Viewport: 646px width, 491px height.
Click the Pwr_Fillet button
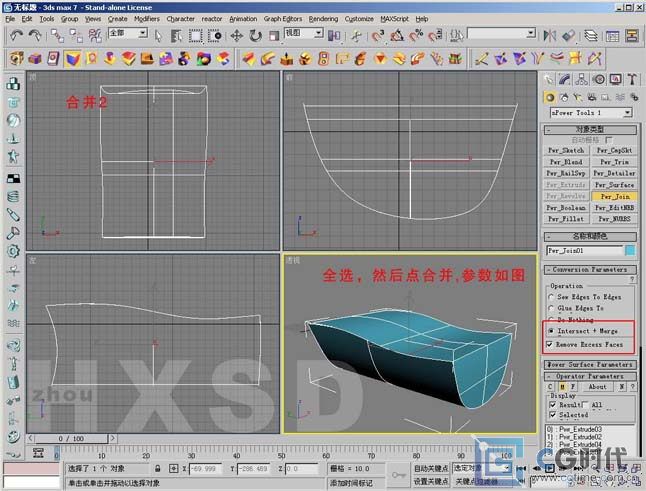(x=566, y=219)
